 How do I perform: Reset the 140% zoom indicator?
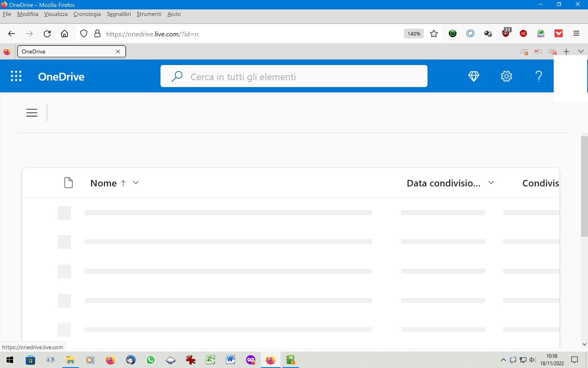[414, 34]
